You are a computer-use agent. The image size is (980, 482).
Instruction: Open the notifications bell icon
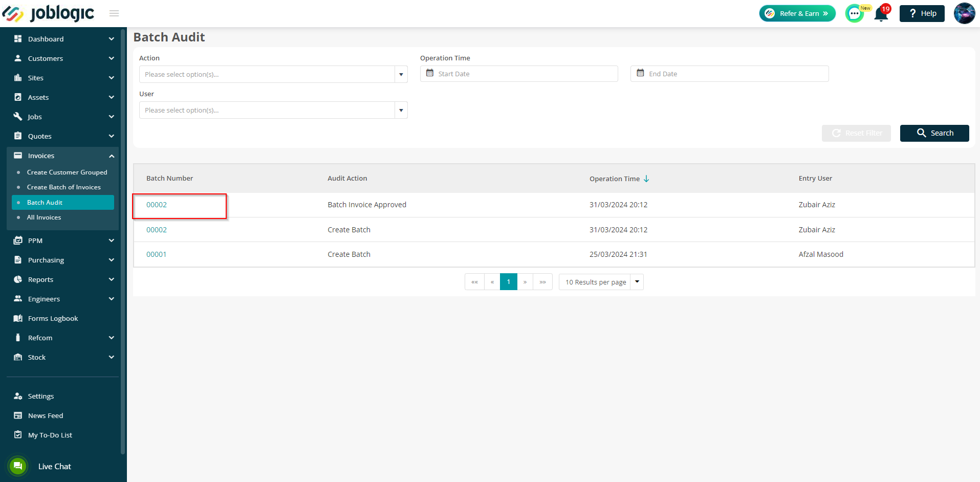[x=881, y=14]
